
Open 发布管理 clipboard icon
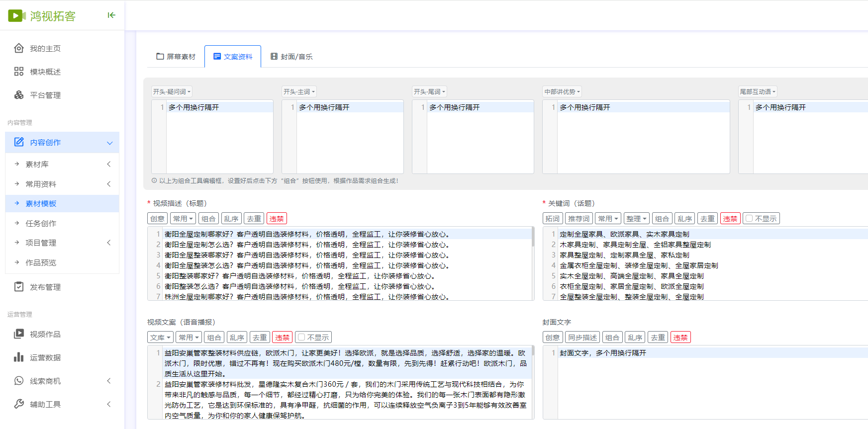click(x=19, y=287)
